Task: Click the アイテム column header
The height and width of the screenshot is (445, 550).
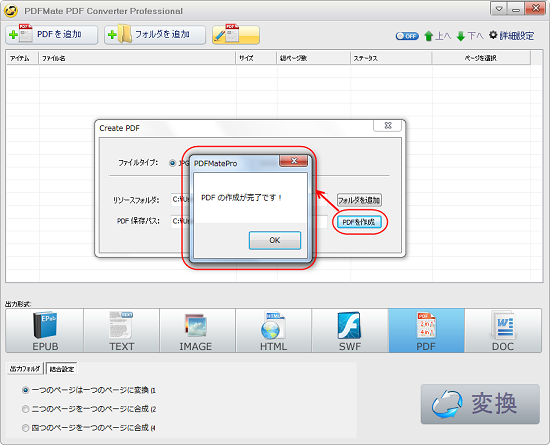Action: [x=22, y=58]
